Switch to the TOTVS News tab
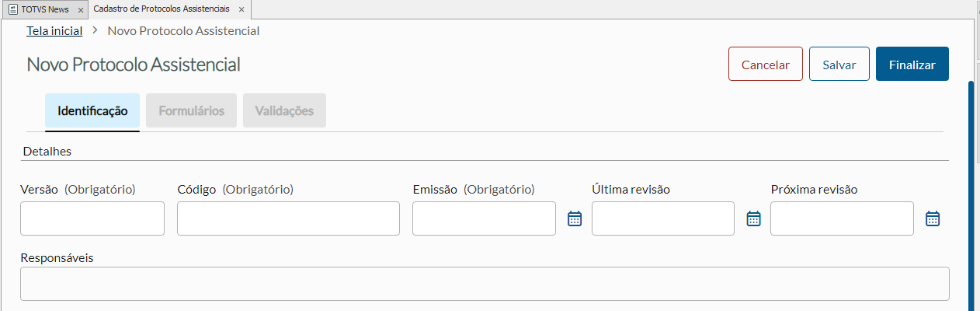 point(45,10)
